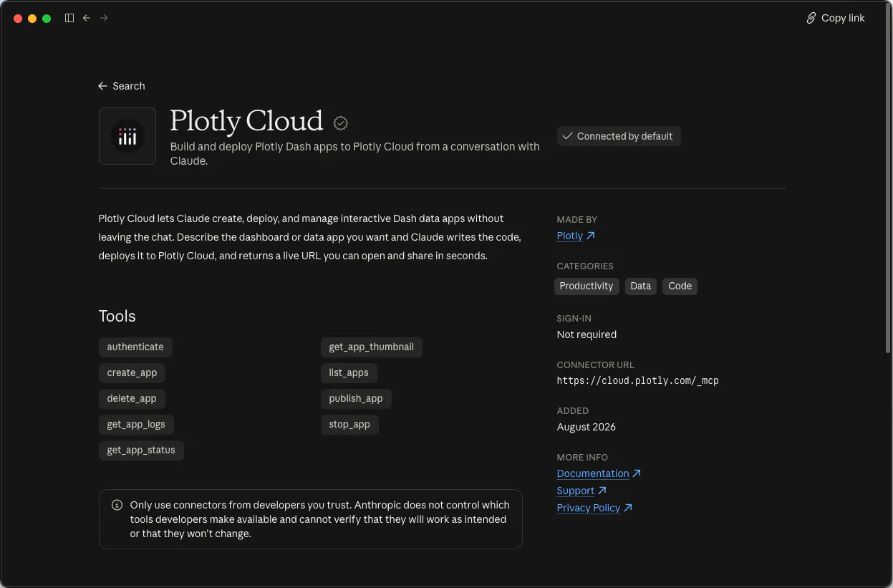Click the list_apps tool chip
This screenshot has width=893, height=588.
click(x=349, y=372)
